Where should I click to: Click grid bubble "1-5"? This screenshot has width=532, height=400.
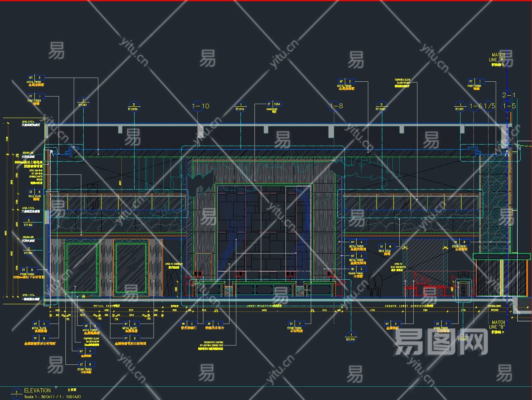point(509,106)
